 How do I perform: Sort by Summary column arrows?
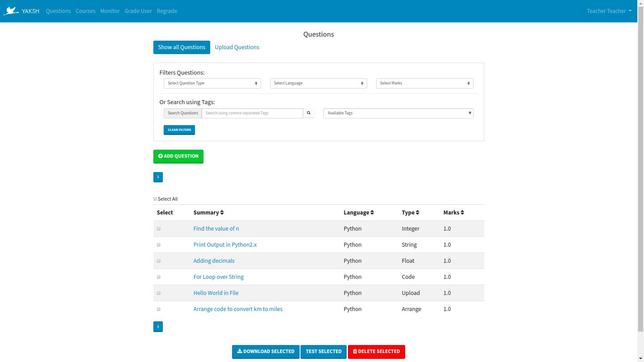222,213
